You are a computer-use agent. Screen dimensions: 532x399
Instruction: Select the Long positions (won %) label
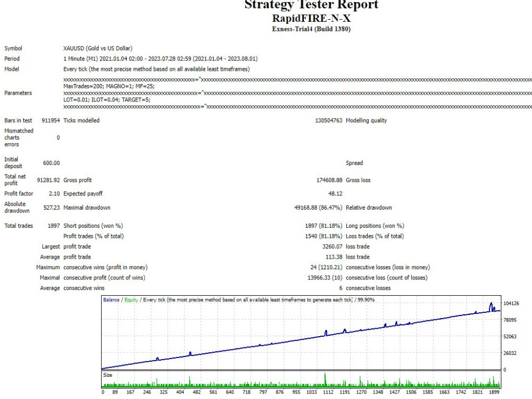pos(375,226)
